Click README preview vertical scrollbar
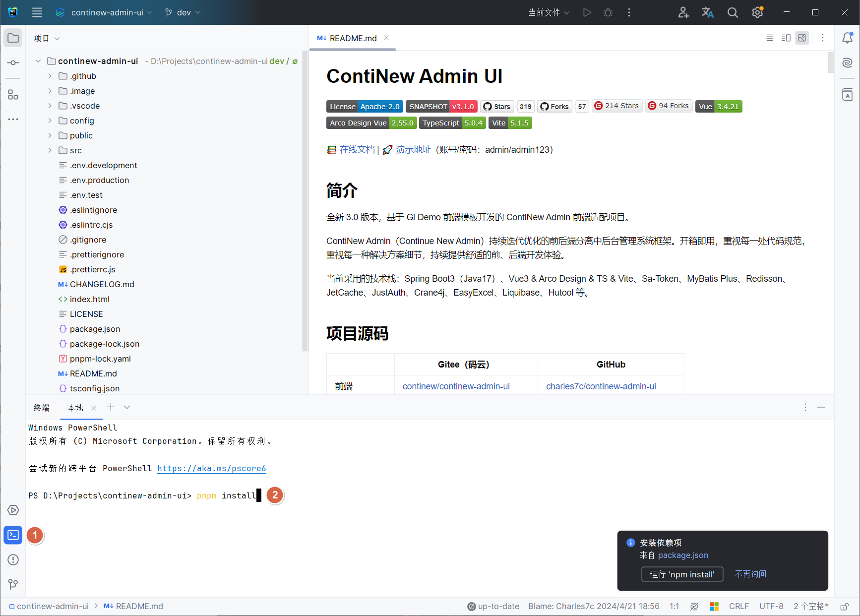 pos(831,62)
